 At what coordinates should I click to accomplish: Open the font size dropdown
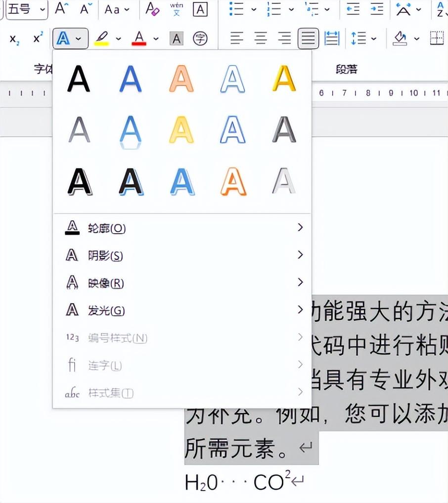[42, 9]
